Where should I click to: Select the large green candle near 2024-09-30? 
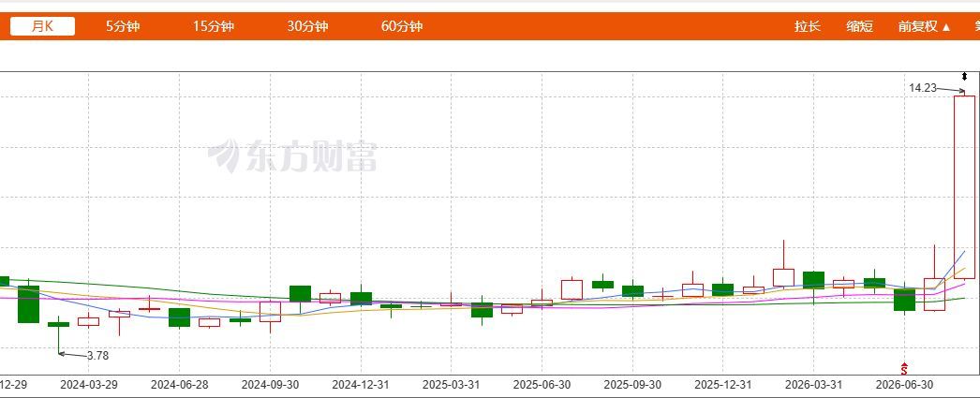300,294
